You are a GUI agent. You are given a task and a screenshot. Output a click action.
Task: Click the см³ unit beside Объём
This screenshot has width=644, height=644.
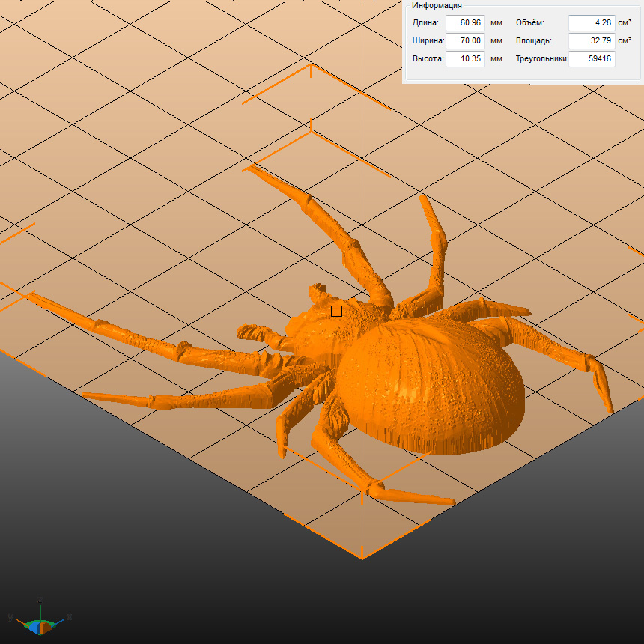(625, 23)
